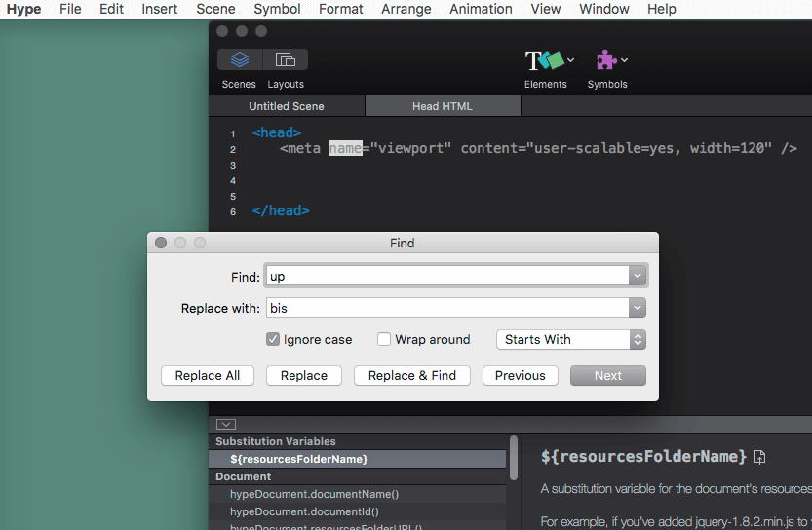Enable the Wrap around checkbox
The height and width of the screenshot is (530, 812).
pyautogui.click(x=384, y=339)
